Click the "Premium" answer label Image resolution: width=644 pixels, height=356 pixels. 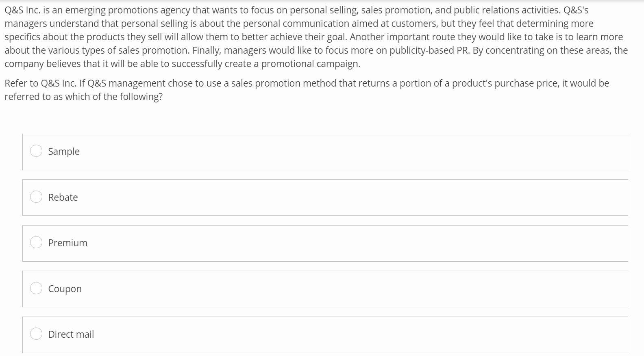67,243
